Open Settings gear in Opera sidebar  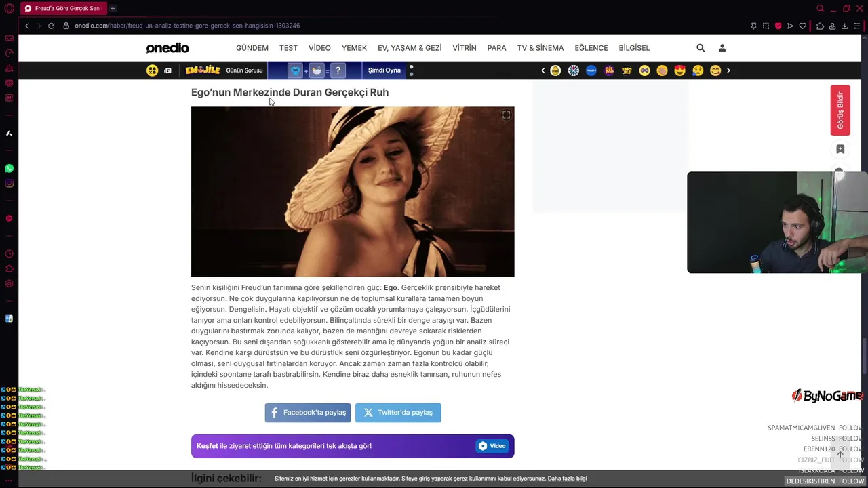pyautogui.click(x=9, y=284)
